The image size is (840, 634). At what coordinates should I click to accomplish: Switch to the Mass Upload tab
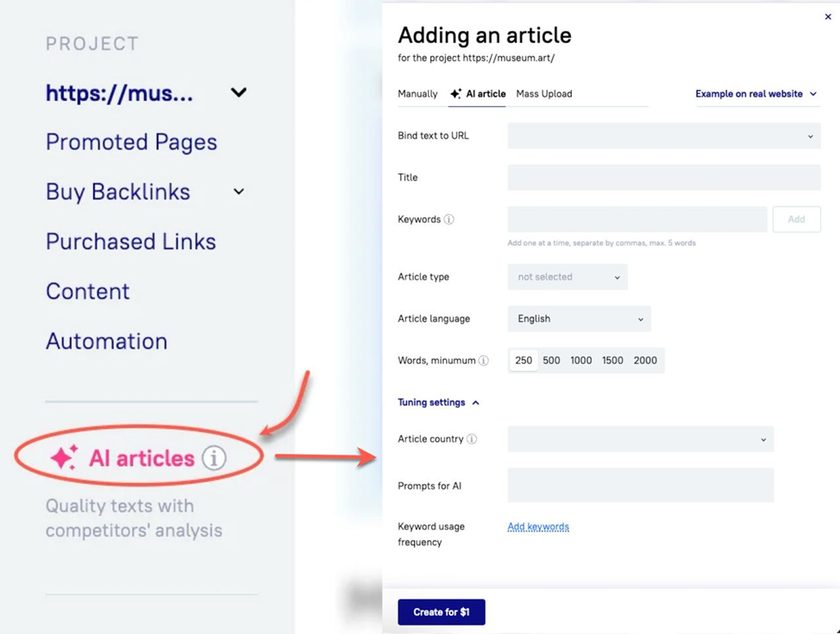click(x=543, y=94)
